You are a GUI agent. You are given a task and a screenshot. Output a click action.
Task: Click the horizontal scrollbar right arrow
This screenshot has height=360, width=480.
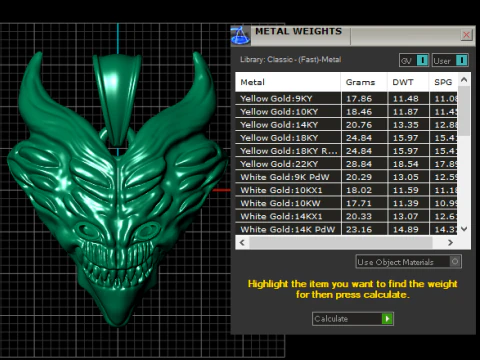point(450,243)
